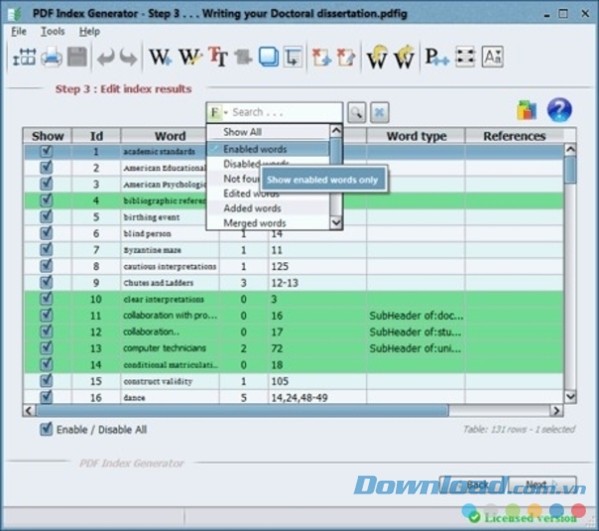599x531 pixels.
Task: Click the second W with hat icon
Action: 404,57
